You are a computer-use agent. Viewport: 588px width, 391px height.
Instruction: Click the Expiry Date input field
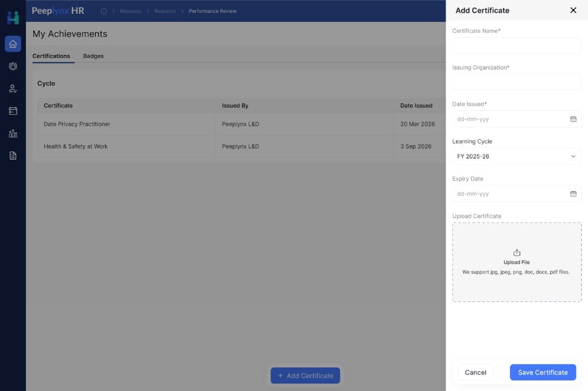coord(516,194)
